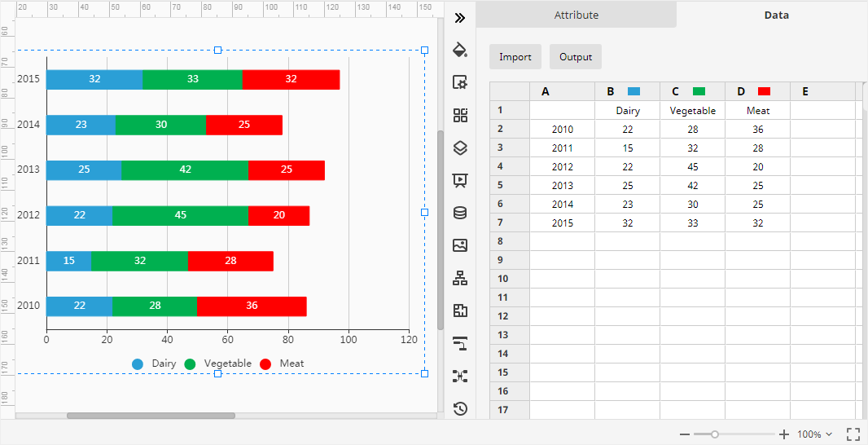Viewport: 868px width, 445px height.
Task: Click the right middle selection handle of chart
Action: coord(424,212)
